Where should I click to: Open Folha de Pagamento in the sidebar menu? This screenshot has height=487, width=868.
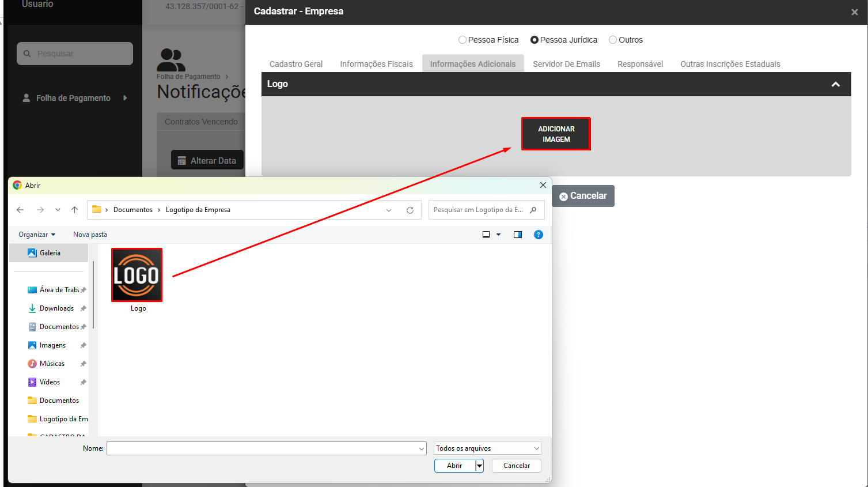[x=73, y=98]
